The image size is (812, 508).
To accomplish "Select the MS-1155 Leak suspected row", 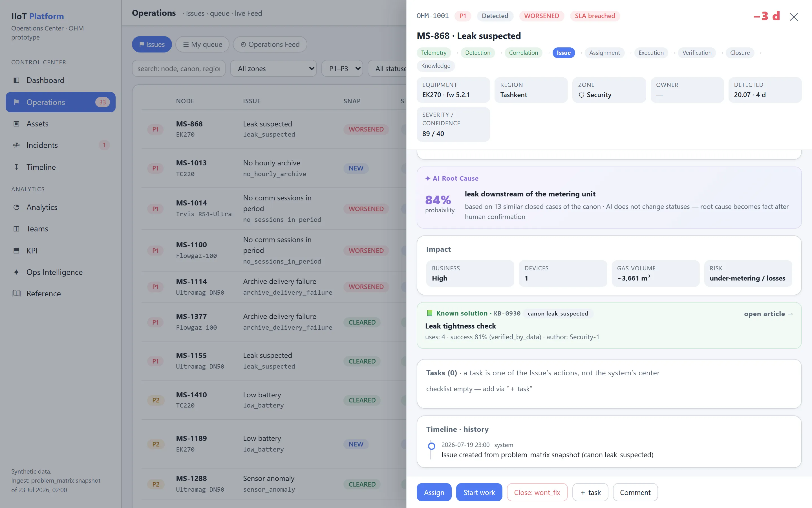I will (273, 361).
